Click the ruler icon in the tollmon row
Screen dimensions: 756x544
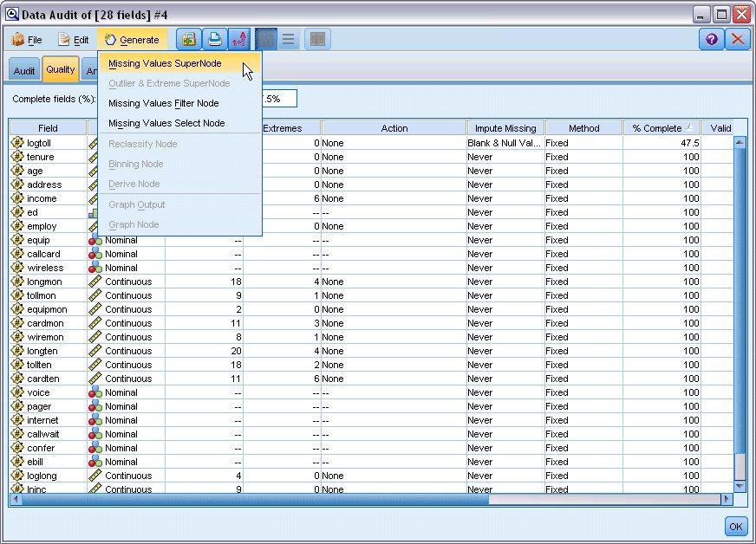pos(95,295)
